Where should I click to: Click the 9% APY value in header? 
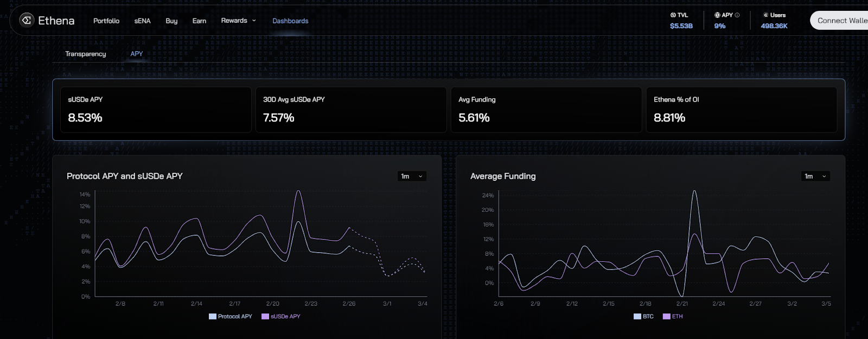720,26
